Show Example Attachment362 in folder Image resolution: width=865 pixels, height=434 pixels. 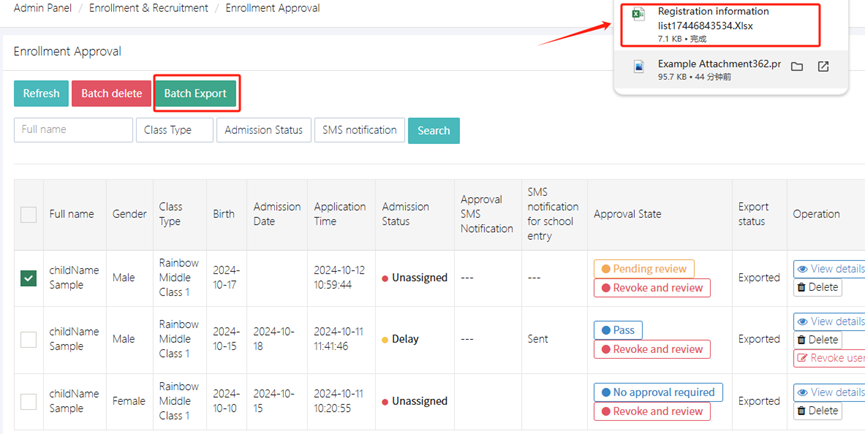797,67
